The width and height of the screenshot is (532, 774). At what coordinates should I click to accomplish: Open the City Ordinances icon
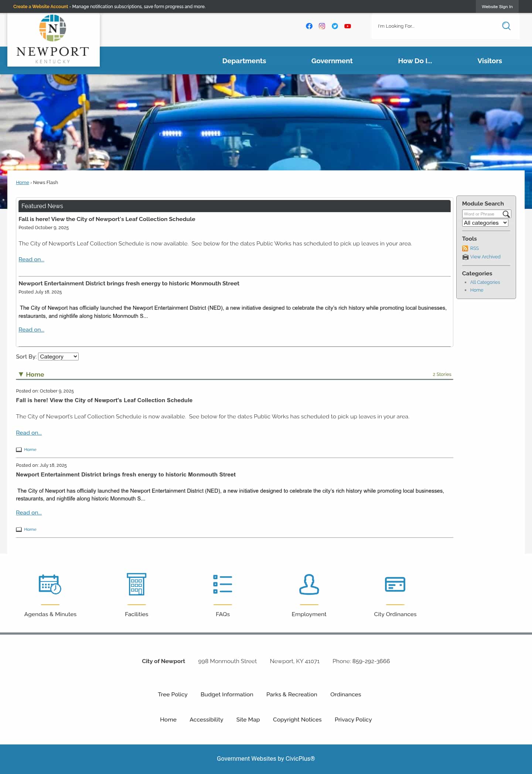[395, 584]
